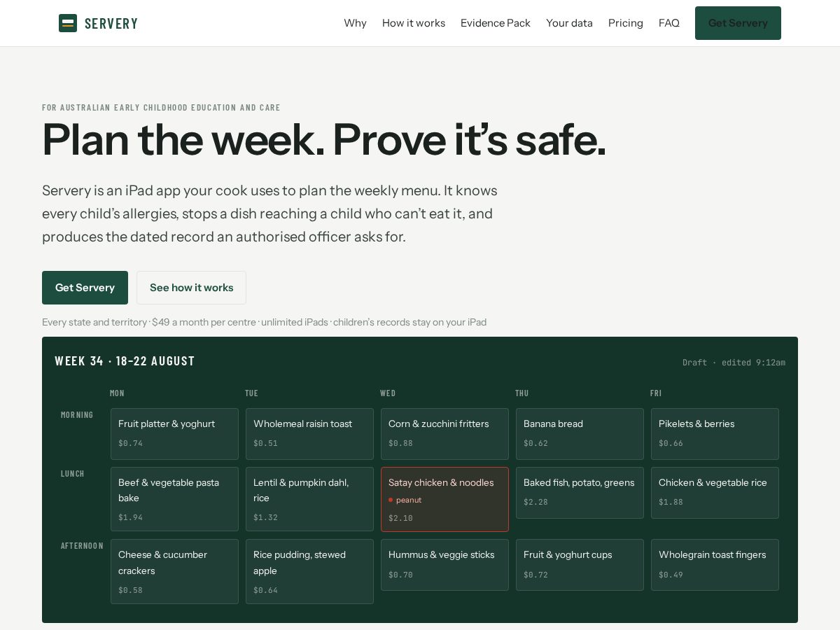Click Fruit & yoghurt cups card
Image resolution: width=840 pixels, height=630 pixels.
click(x=580, y=565)
